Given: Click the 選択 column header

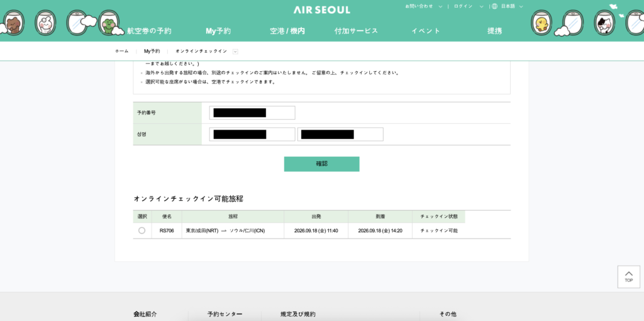Looking at the screenshot, I should pos(142,217).
